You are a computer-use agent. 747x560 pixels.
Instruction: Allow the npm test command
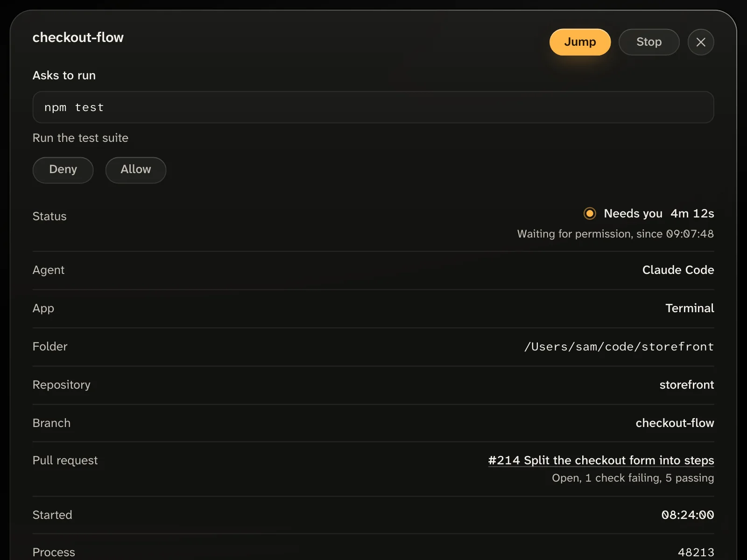point(136,170)
